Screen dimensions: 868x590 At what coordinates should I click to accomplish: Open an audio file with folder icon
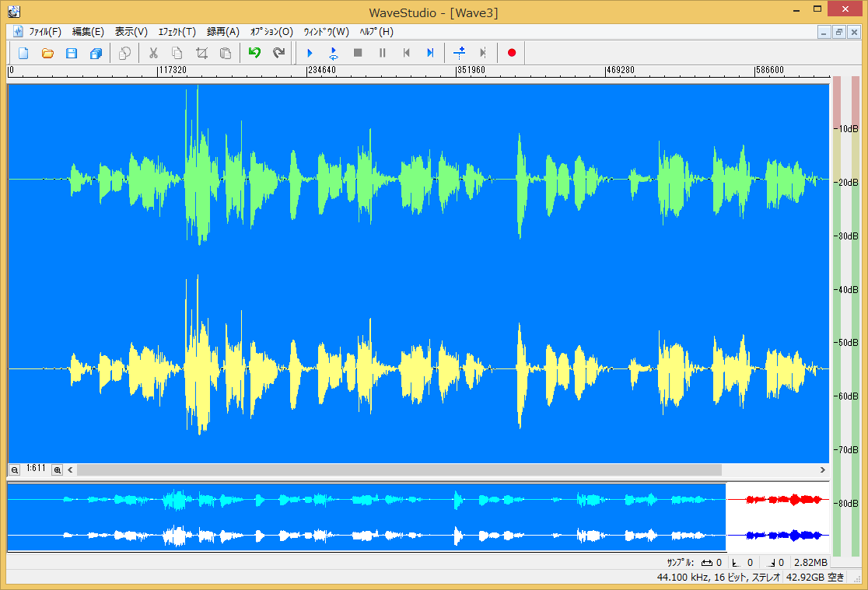[x=47, y=53]
